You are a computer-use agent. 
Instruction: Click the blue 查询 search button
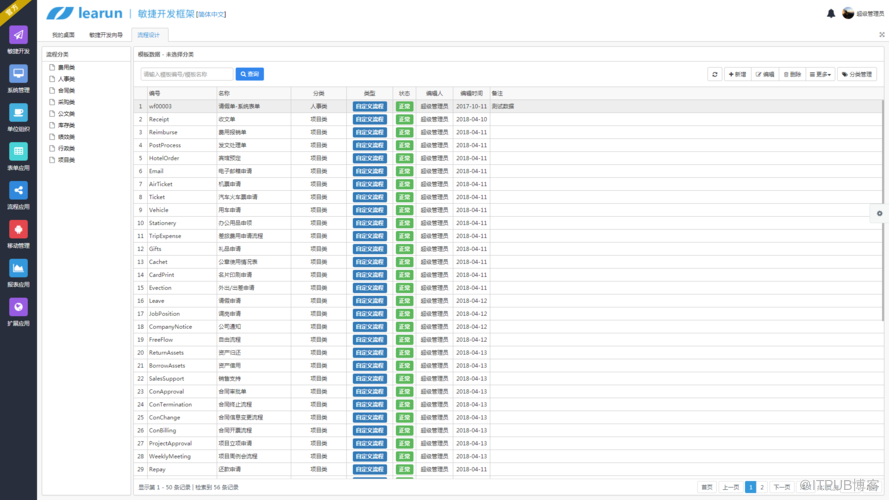249,74
